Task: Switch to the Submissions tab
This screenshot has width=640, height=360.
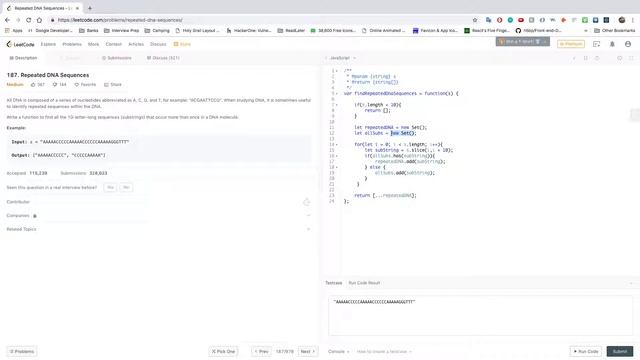Action: [x=117, y=58]
